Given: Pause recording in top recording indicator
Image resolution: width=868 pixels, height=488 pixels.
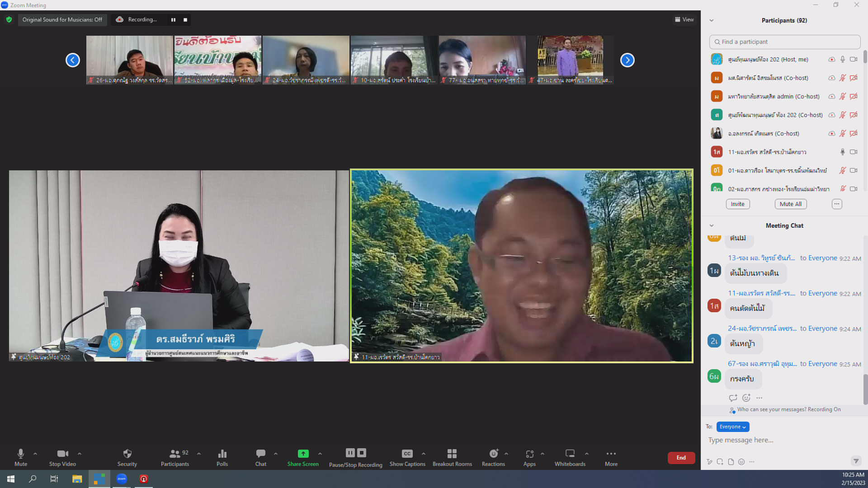Looking at the screenshot, I should coord(173,19).
